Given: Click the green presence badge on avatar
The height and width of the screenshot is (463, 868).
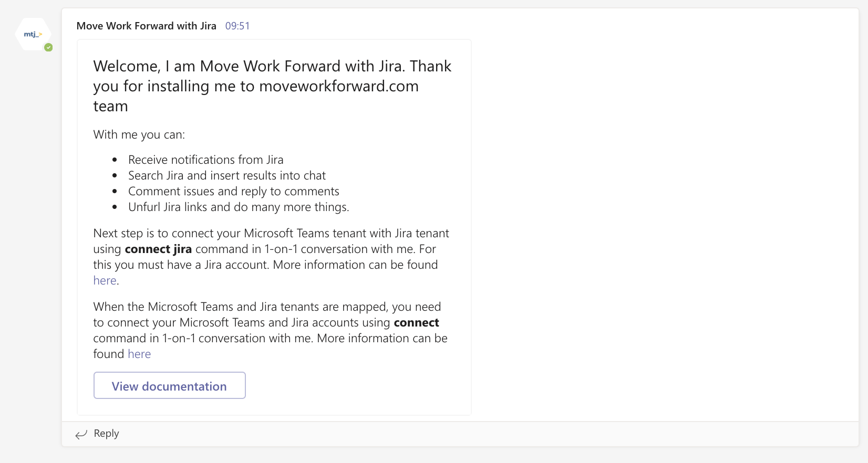Looking at the screenshot, I should (48, 47).
